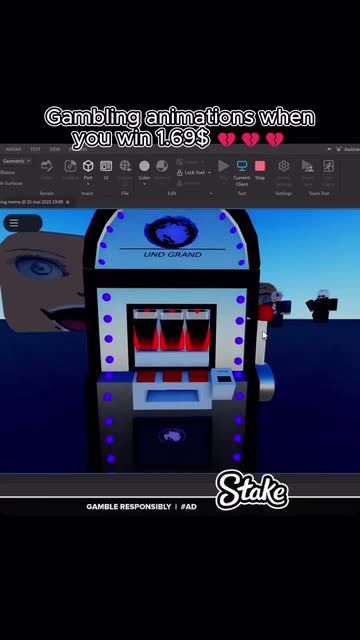Expand the Part dropdown arrow below the cube
Viewport: 360px width, 640px height.
[88, 184]
